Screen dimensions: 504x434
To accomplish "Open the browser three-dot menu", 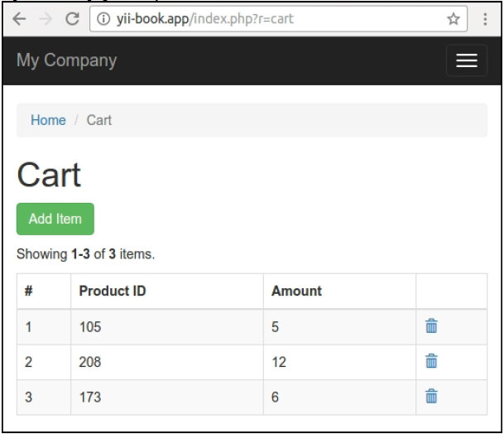I will [x=485, y=19].
